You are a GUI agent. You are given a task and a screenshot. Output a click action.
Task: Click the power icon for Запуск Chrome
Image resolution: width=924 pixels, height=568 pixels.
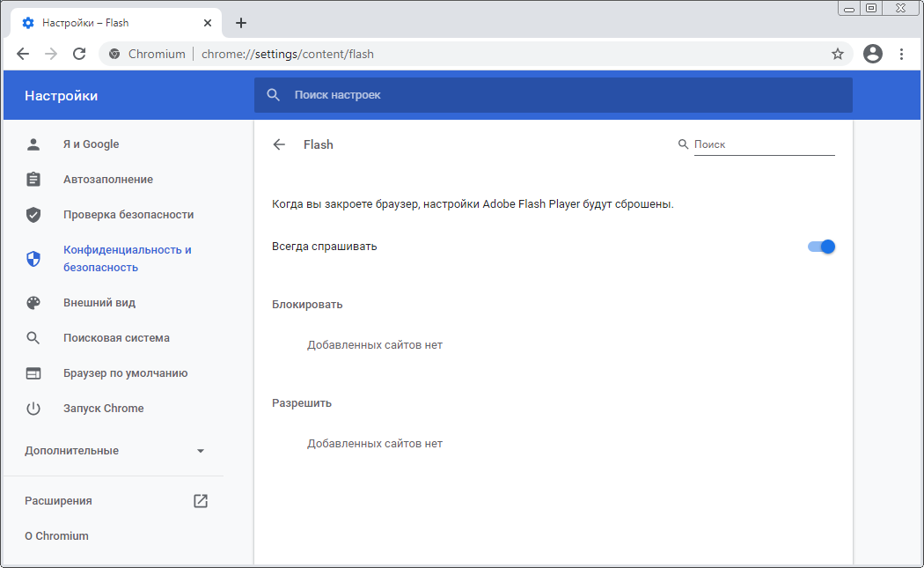point(33,408)
